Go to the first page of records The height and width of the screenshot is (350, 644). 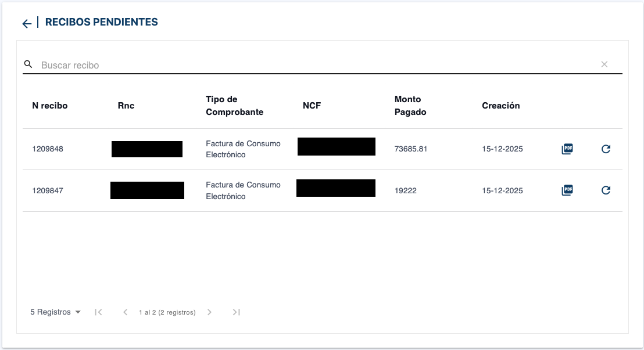98,312
